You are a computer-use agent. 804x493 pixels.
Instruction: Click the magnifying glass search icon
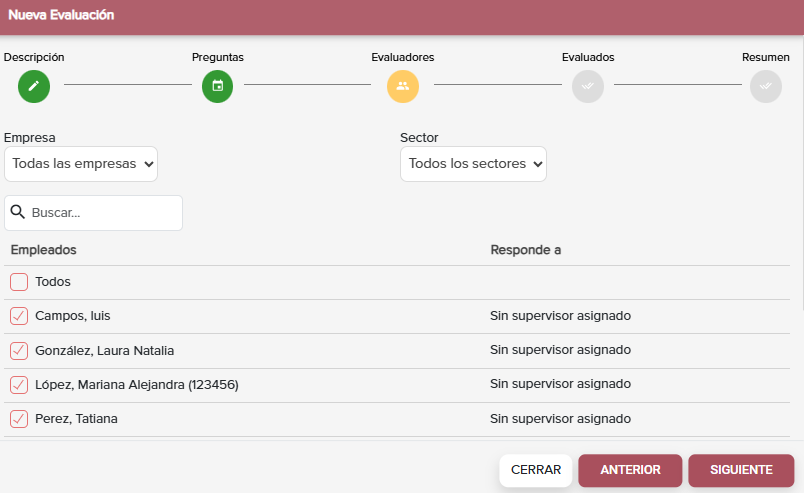17,212
